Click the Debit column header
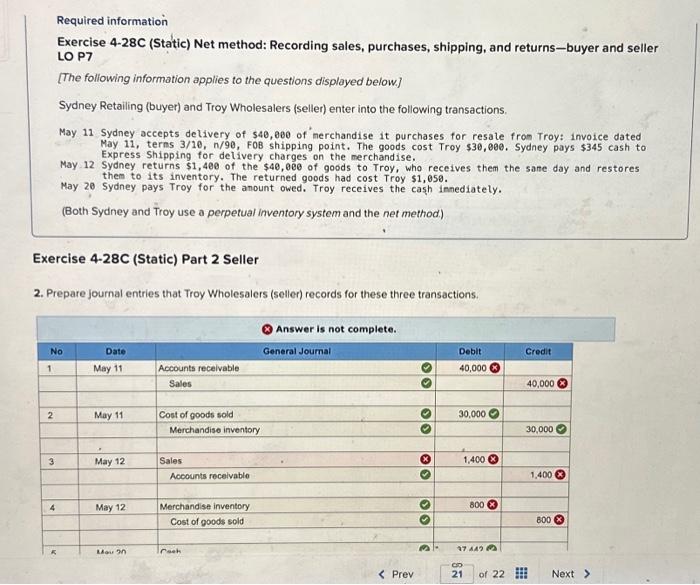Image resolution: width=700 pixels, height=585 pixels. point(470,351)
